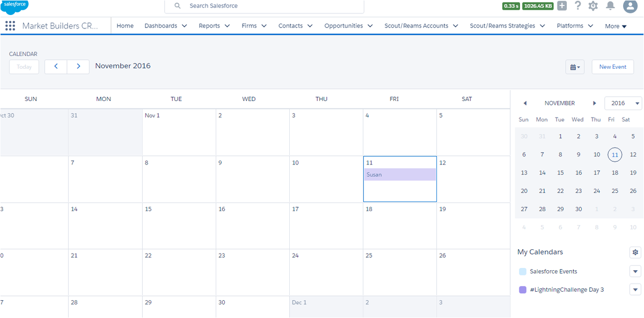Click Salesforce Events calendar label
The height and width of the screenshot is (318, 644).
click(x=553, y=271)
